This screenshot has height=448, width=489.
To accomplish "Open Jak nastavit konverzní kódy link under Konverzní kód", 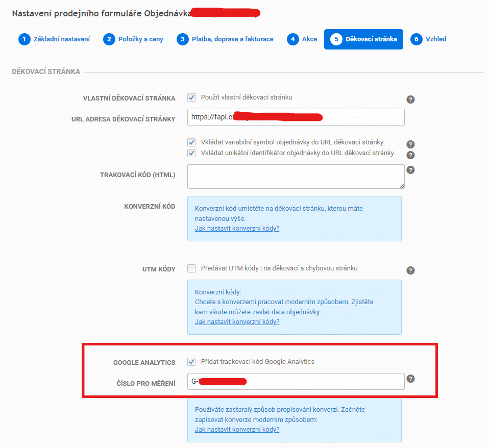I will [x=237, y=229].
